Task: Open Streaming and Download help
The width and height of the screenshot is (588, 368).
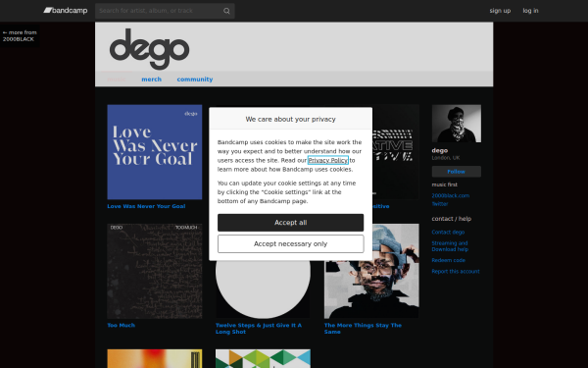Action: [450, 246]
